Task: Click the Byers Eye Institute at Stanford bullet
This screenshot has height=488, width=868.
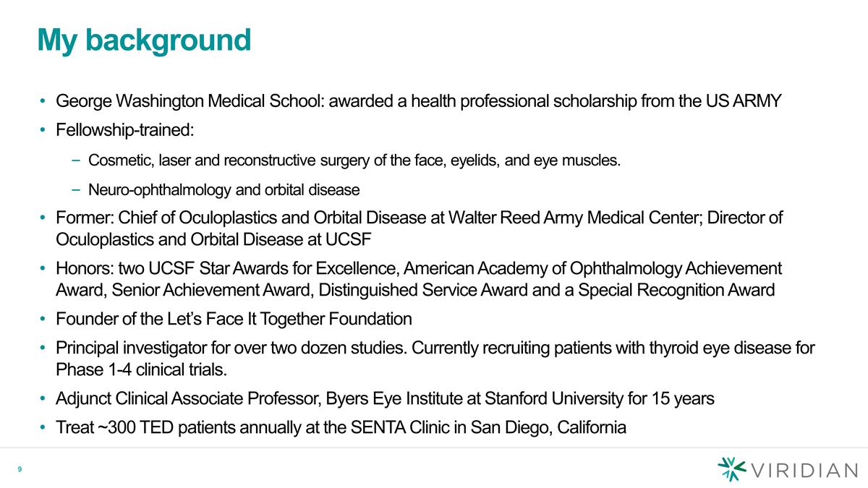Action: pyautogui.click(x=386, y=399)
